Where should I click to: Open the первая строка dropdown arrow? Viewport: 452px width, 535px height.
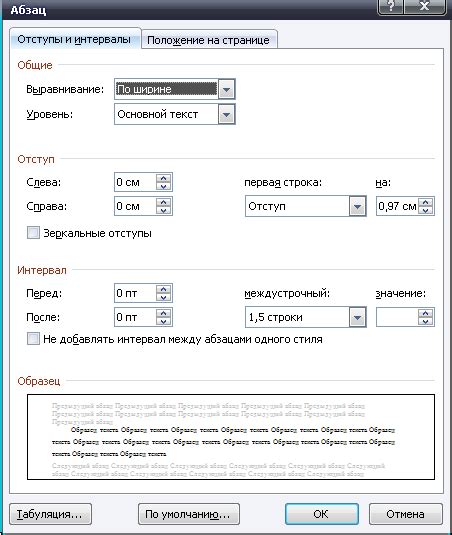pos(358,206)
